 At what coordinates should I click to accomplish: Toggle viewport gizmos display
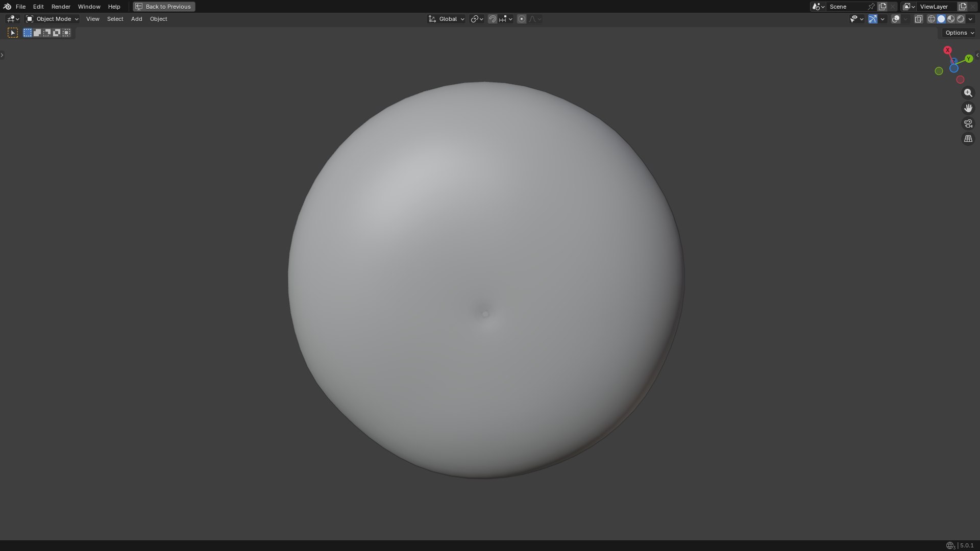(x=872, y=19)
